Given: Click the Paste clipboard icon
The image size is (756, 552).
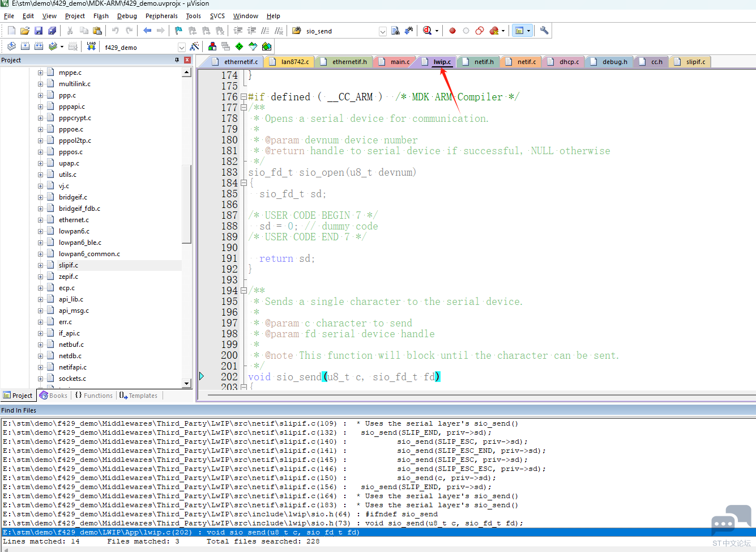Looking at the screenshot, I should pyautogui.click(x=97, y=31).
